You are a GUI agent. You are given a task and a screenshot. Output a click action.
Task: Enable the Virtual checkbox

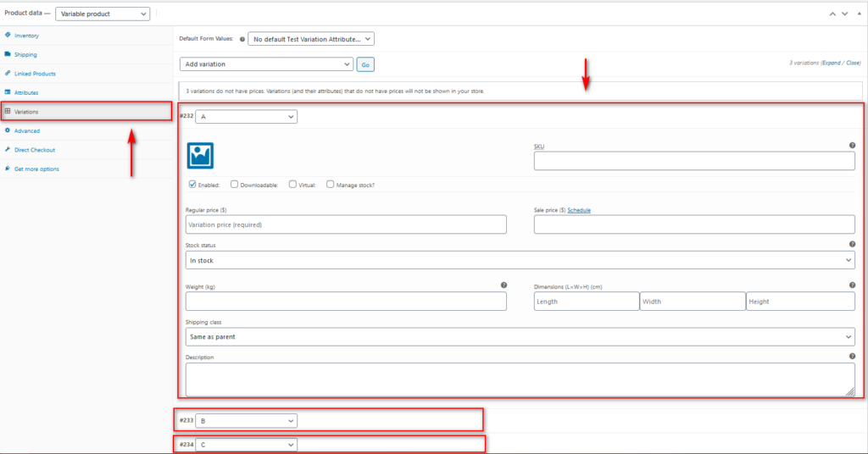(x=292, y=184)
